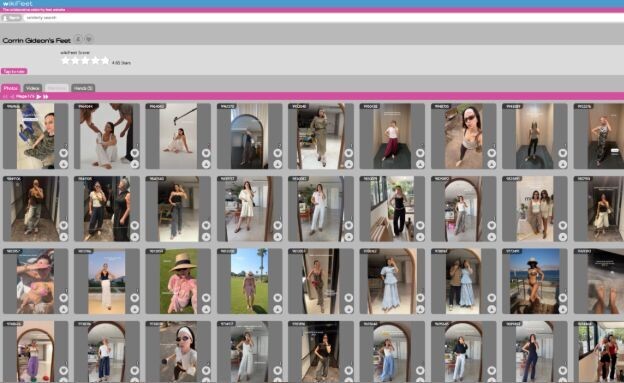Viewport: 624px width, 383px height.
Task: Upvote the photo of the woman standing on the lawn by a palm tree
Action: (x=277, y=309)
